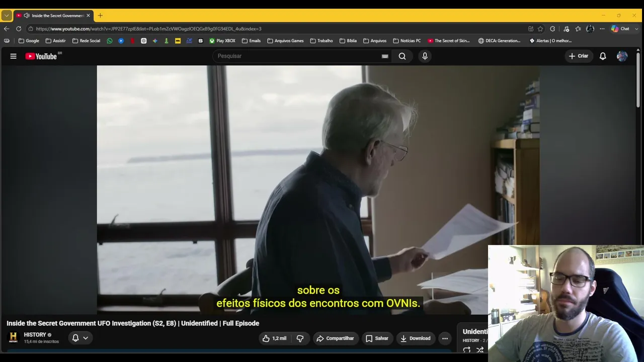This screenshot has height=362, width=644.
Task: Open the media music control icon in toolbar
Action: [x=566, y=29]
